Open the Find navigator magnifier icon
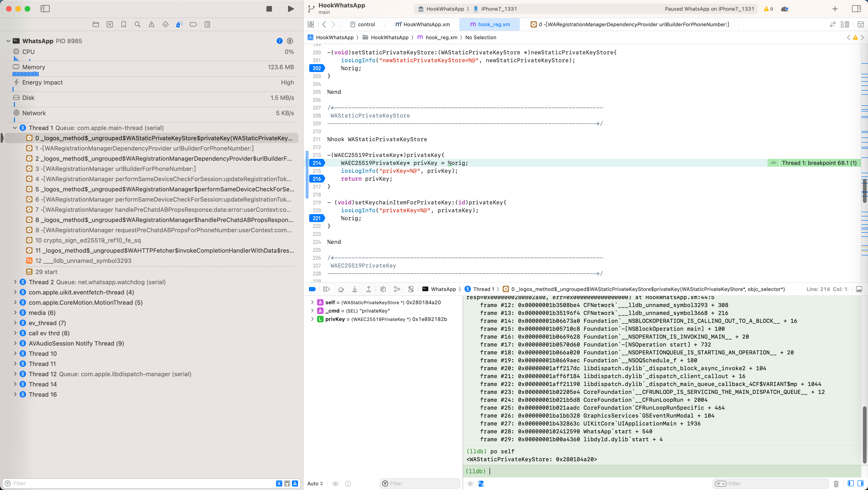The image size is (868, 490). click(137, 24)
